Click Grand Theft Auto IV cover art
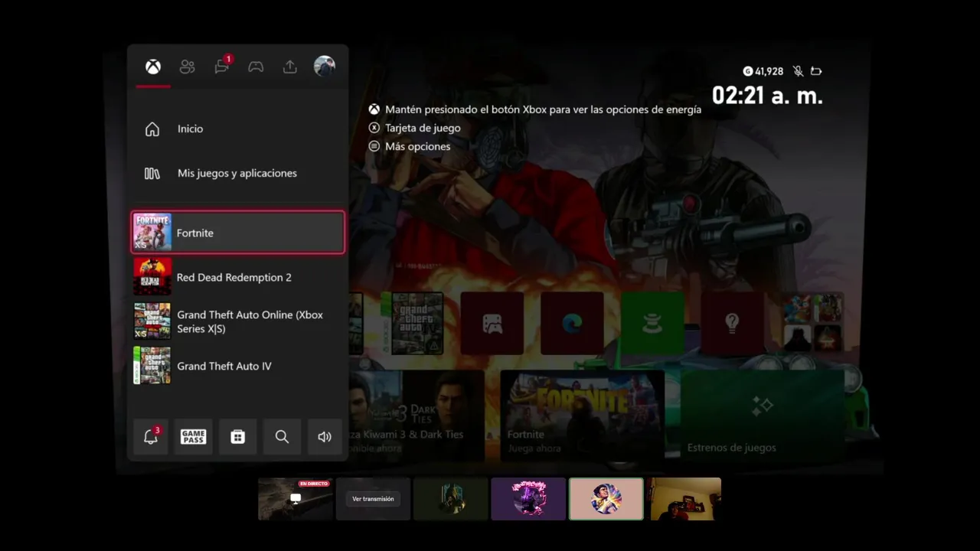 coord(152,366)
